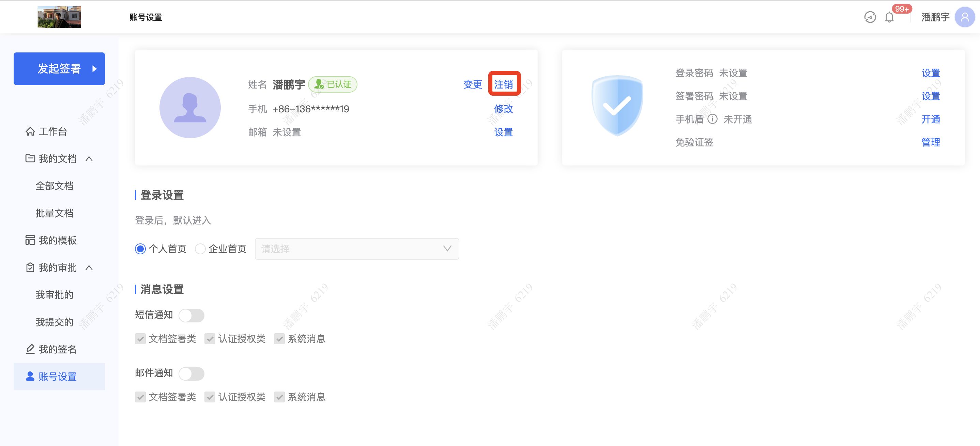Go to 我的签名 page
The image size is (980, 446).
tap(58, 349)
